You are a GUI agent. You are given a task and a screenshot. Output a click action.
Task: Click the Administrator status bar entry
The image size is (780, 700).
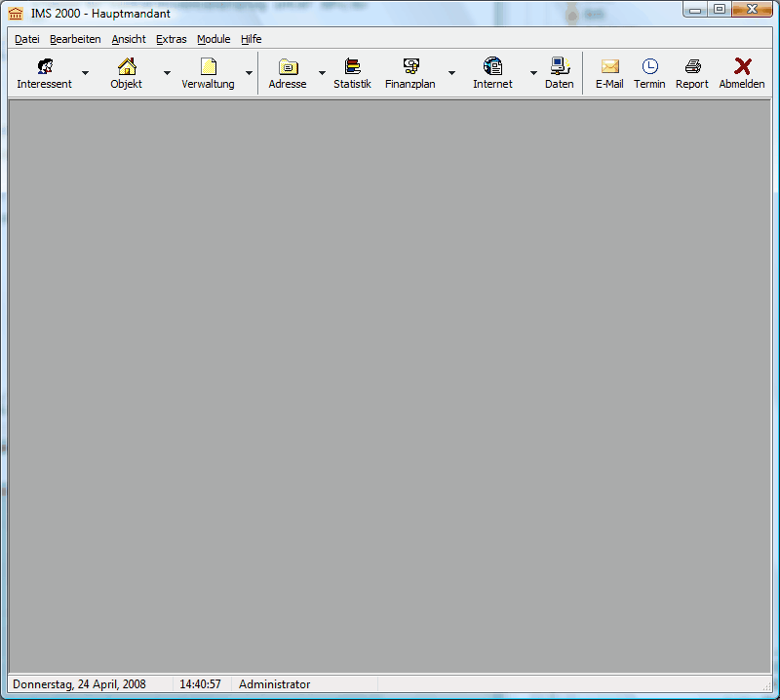(274, 684)
